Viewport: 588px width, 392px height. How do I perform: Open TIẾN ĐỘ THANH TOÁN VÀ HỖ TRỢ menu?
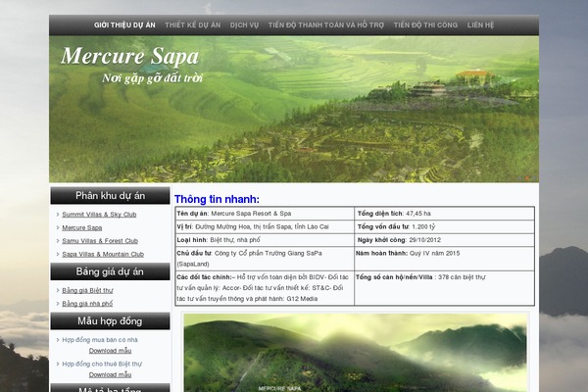[326, 25]
